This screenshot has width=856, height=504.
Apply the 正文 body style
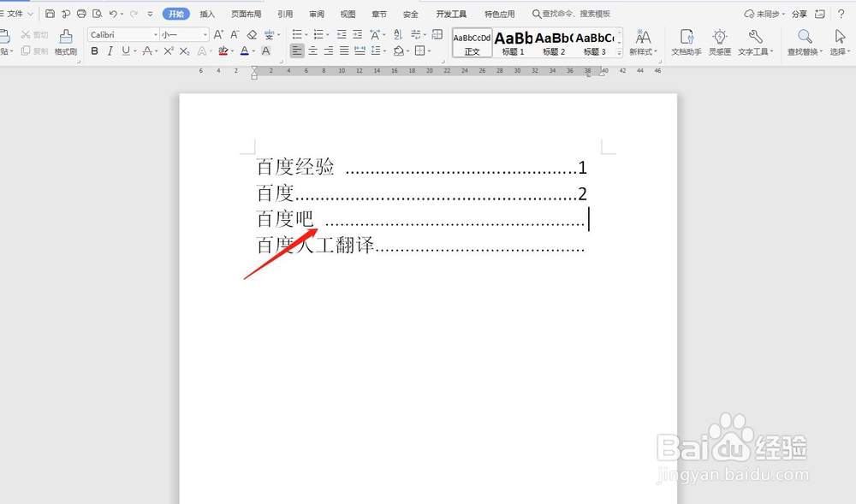[x=473, y=43]
